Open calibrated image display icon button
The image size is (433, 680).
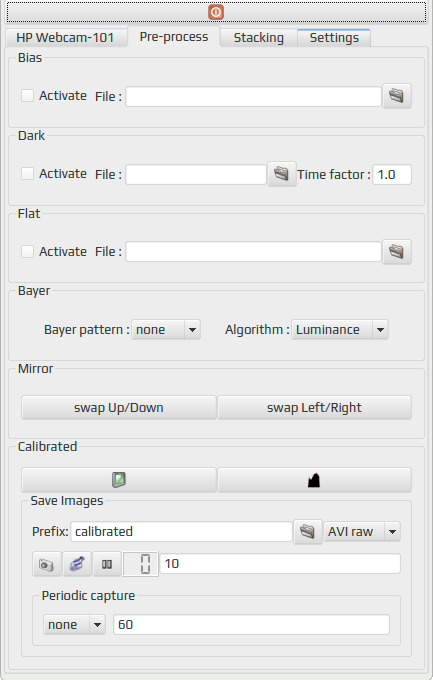click(119, 480)
